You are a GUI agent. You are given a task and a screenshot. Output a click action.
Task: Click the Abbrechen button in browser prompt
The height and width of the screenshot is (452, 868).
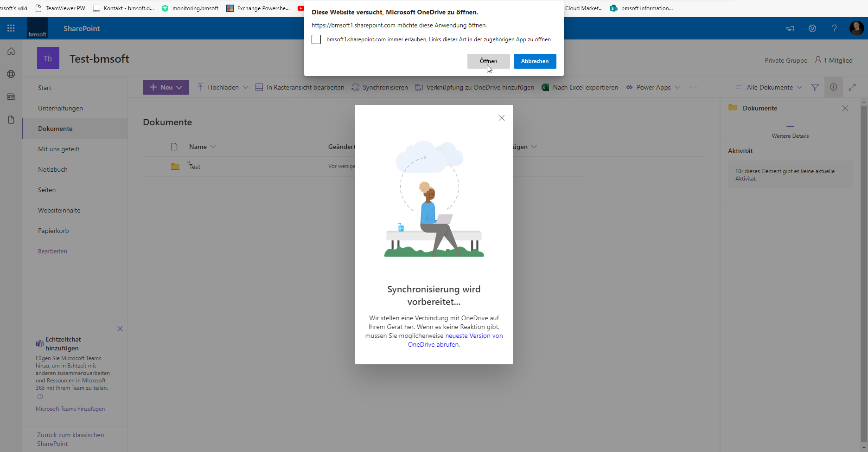[535, 61]
